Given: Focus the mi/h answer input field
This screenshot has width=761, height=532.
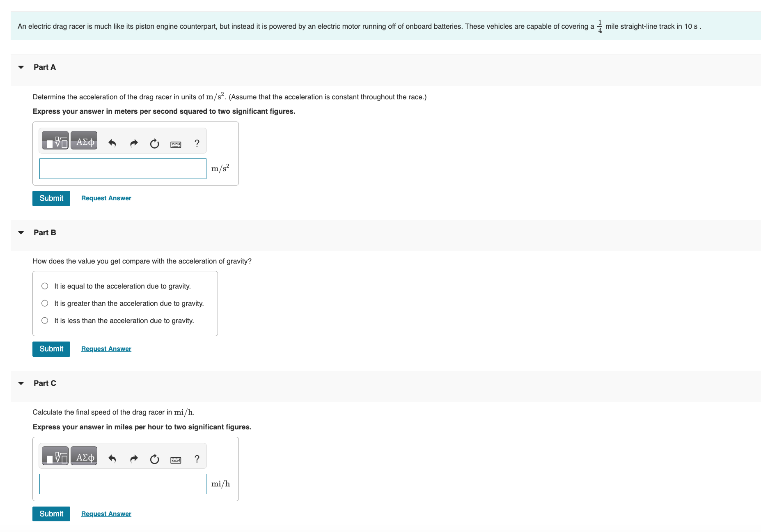Looking at the screenshot, I should (x=123, y=484).
